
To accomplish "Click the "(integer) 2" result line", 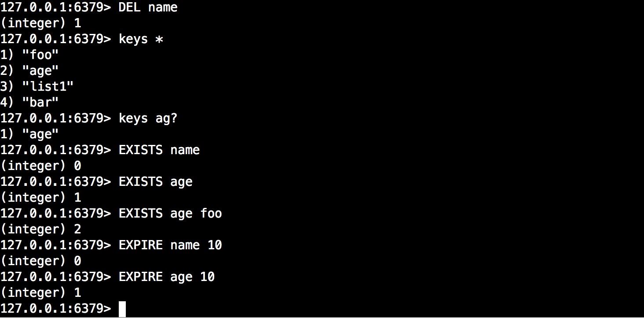I will pos(40,229).
